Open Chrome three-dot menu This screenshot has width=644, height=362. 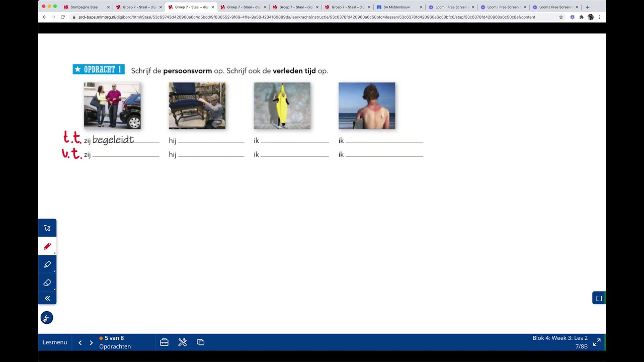click(599, 17)
